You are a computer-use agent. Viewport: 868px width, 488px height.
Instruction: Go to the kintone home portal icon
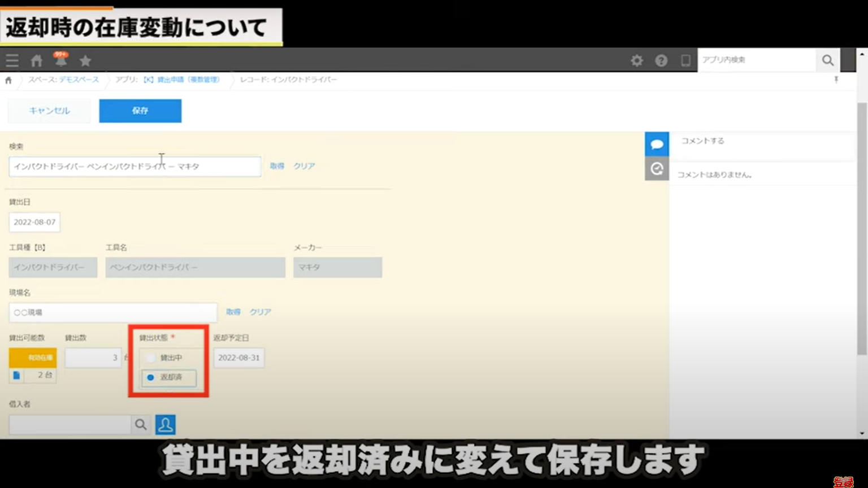click(x=37, y=60)
